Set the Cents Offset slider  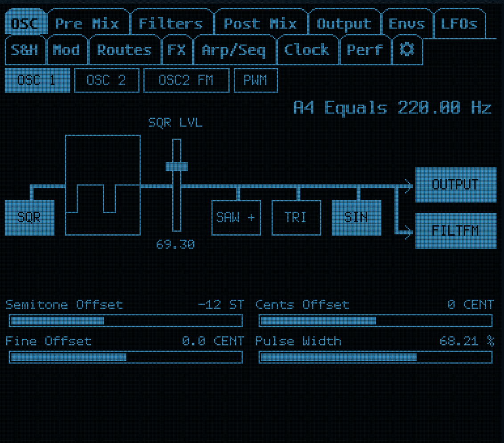375,321
